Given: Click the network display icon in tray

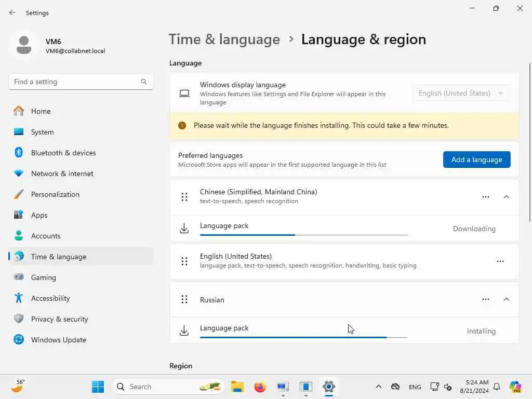Looking at the screenshot, I should [x=434, y=387].
